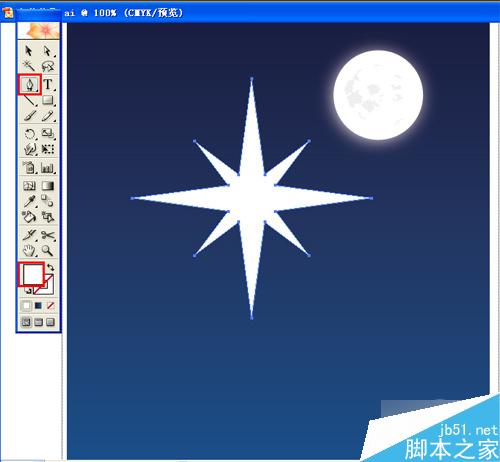Choose the Lasso tool
This screenshot has width=500, height=462.
(48, 66)
